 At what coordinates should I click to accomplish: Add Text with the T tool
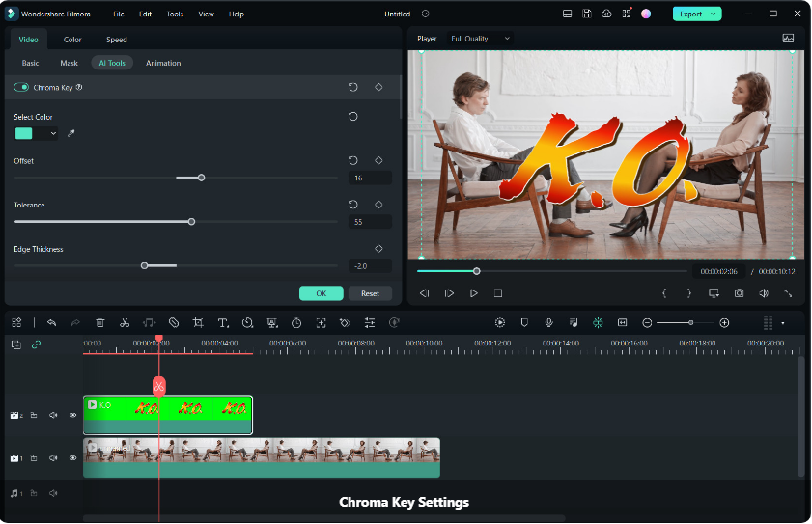(x=223, y=322)
